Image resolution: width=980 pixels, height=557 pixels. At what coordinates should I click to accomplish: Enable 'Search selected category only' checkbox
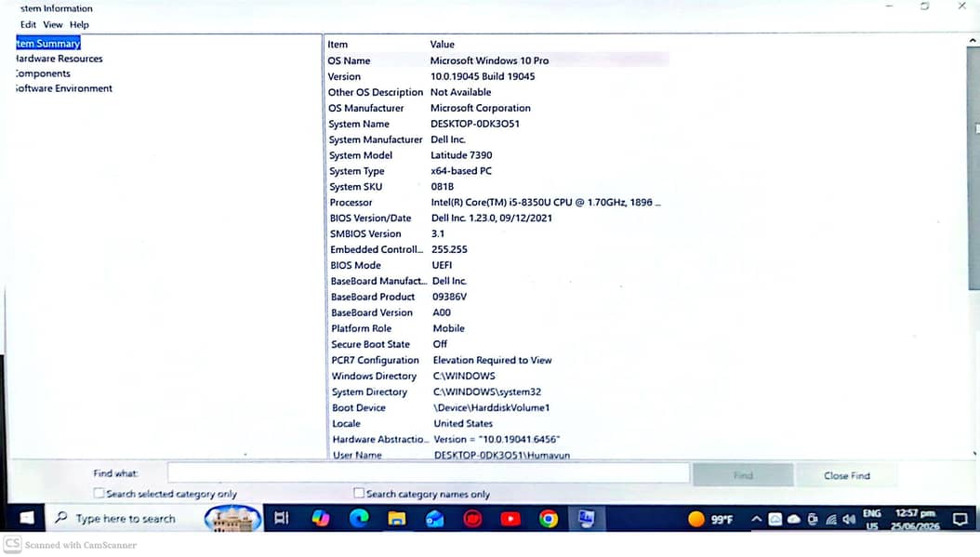[99, 493]
